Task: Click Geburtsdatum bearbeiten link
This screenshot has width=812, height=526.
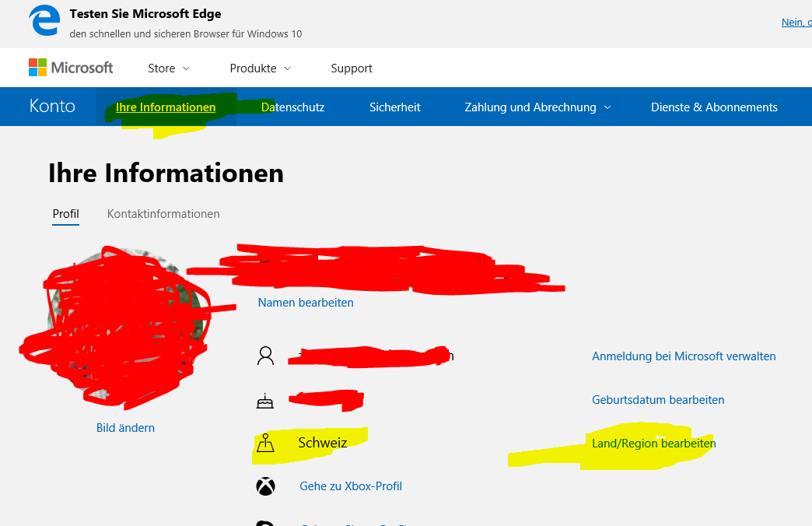Action: (658, 400)
